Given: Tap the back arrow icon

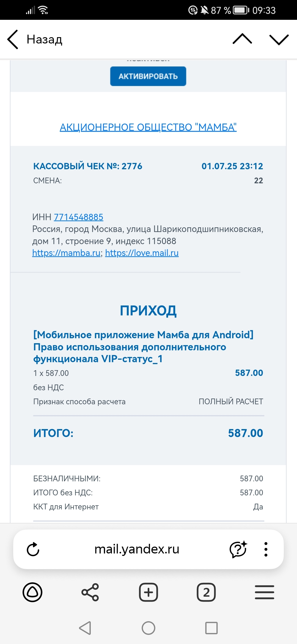Looking at the screenshot, I should tap(13, 39).
